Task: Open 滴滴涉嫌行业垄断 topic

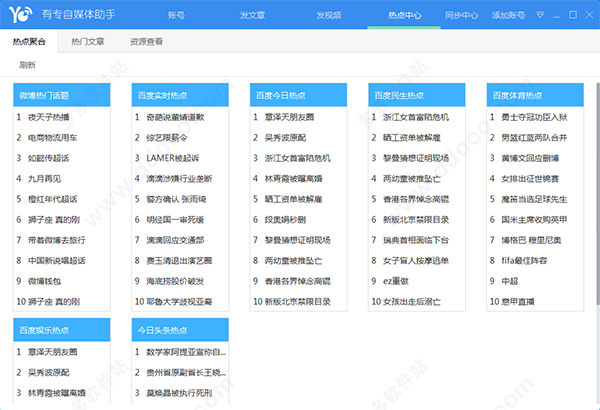Action: (179, 178)
